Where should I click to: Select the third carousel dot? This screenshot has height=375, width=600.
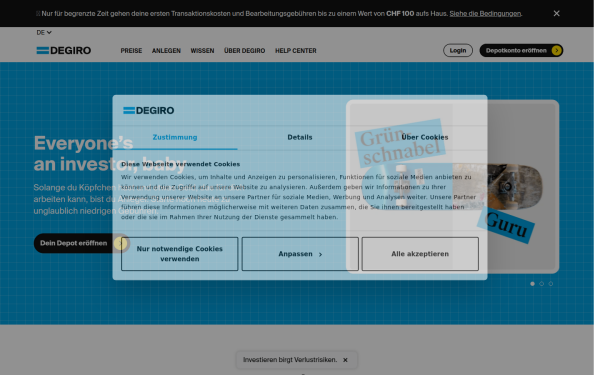coord(551,284)
